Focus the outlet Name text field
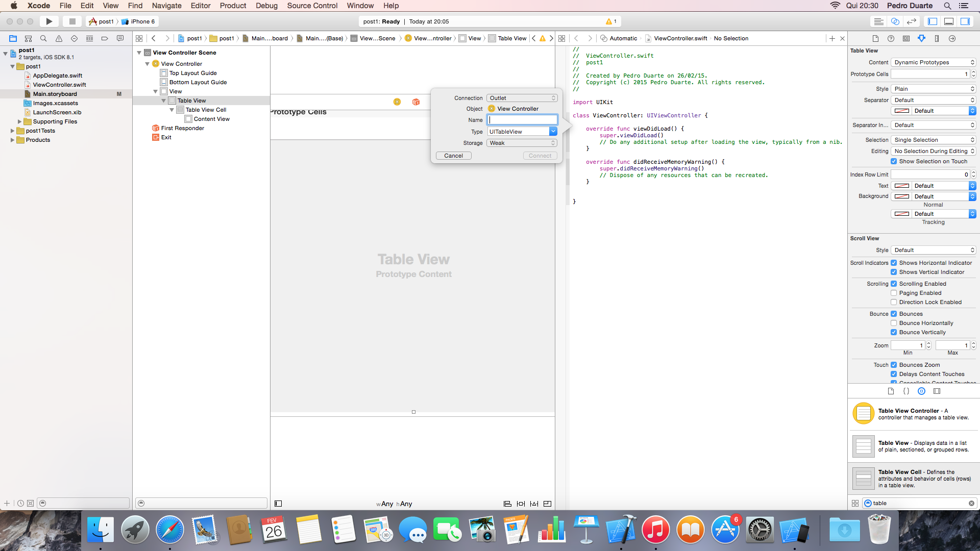The width and height of the screenshot is (980, 551). (522, 120)
